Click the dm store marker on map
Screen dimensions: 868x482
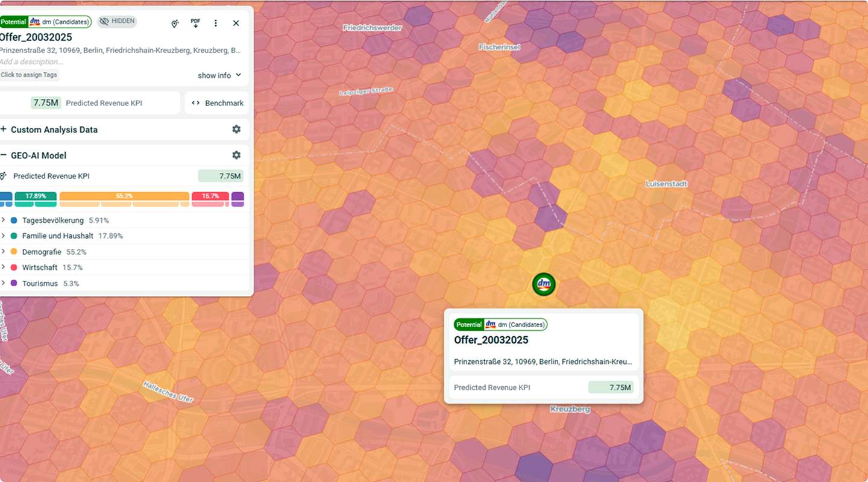544,284
